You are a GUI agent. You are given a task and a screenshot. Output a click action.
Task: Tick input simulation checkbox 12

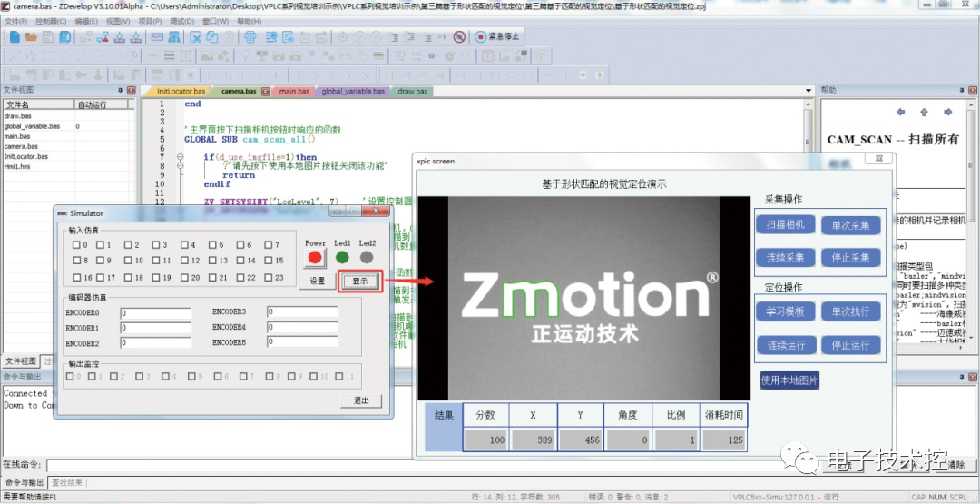point(184,261)
